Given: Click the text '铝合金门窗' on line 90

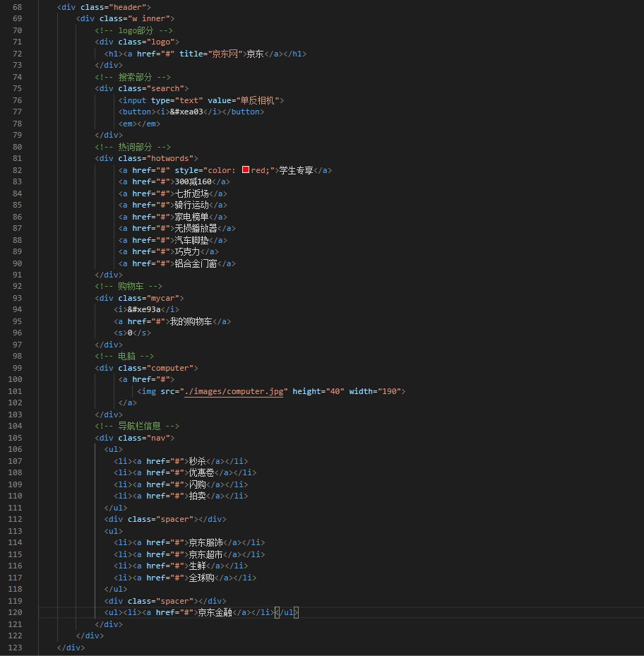Looking at the screenshot, I should click(x=196, y=263).
